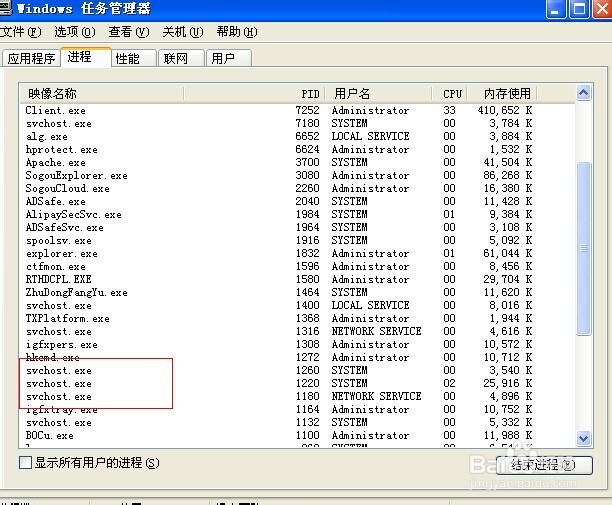Screen dimensions: 612x505
Task: Switch to the 进程 tab
Action: click(x=86, y=57)
